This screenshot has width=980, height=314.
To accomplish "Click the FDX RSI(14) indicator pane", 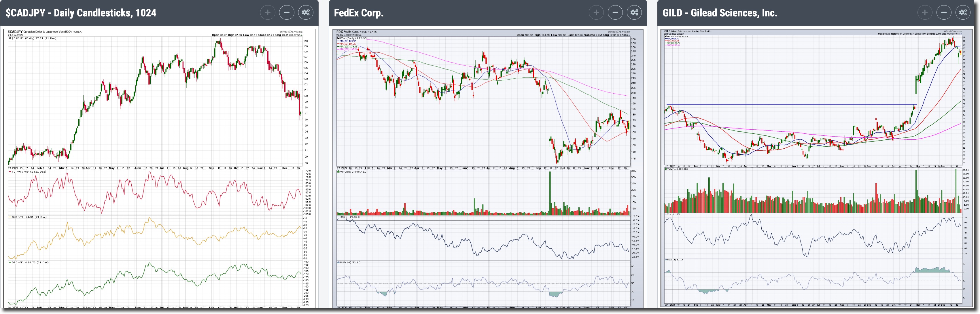I will coord(483,283).
